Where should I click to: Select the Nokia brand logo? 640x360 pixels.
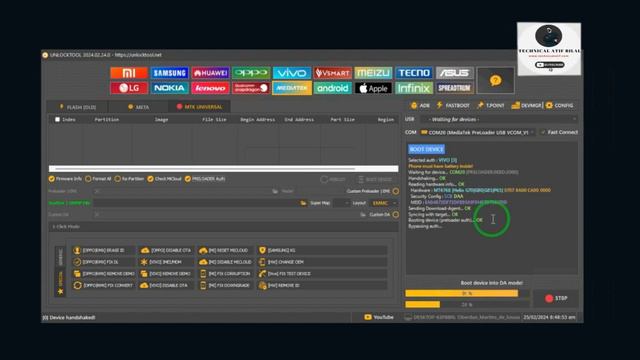pyautogui.click(x=170, y=88)
